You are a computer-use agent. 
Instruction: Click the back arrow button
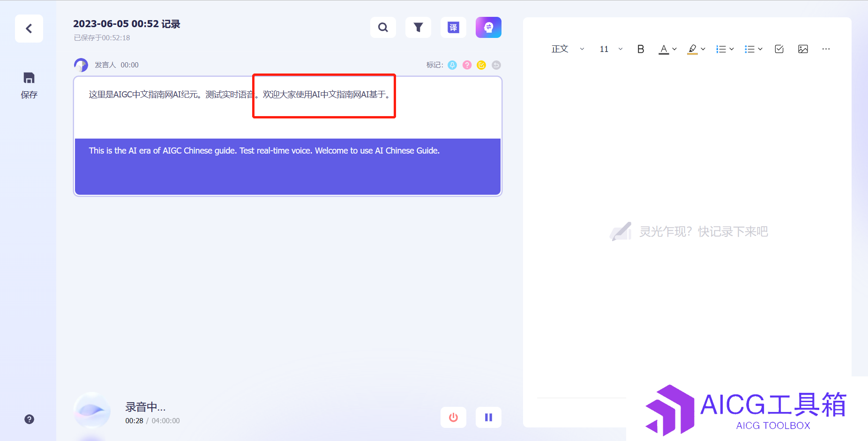tap(29, 29)
